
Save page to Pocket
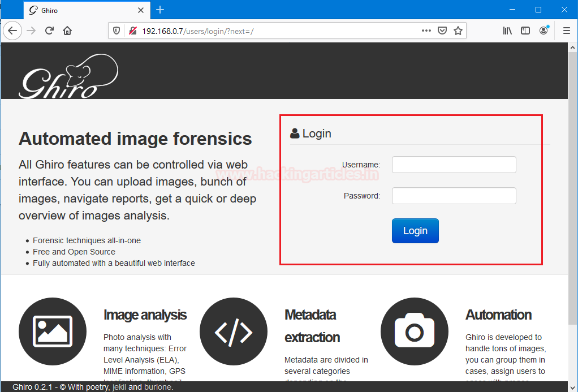tap(442, 31)
